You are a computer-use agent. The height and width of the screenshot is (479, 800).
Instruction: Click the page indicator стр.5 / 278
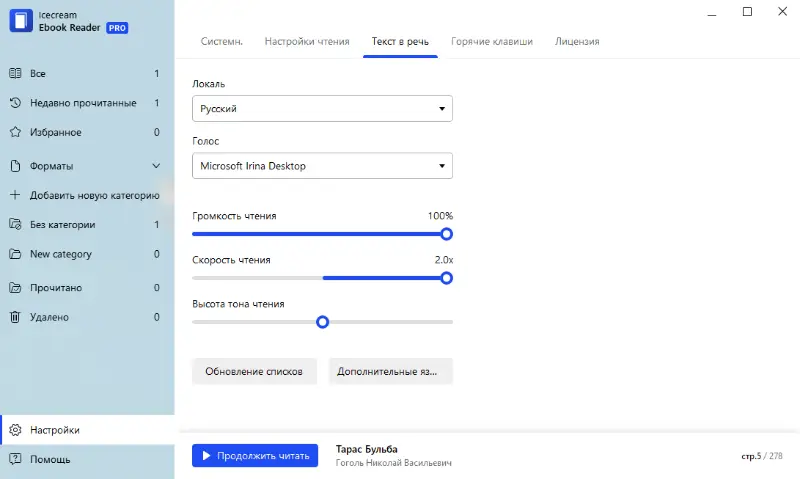(762, 456)
